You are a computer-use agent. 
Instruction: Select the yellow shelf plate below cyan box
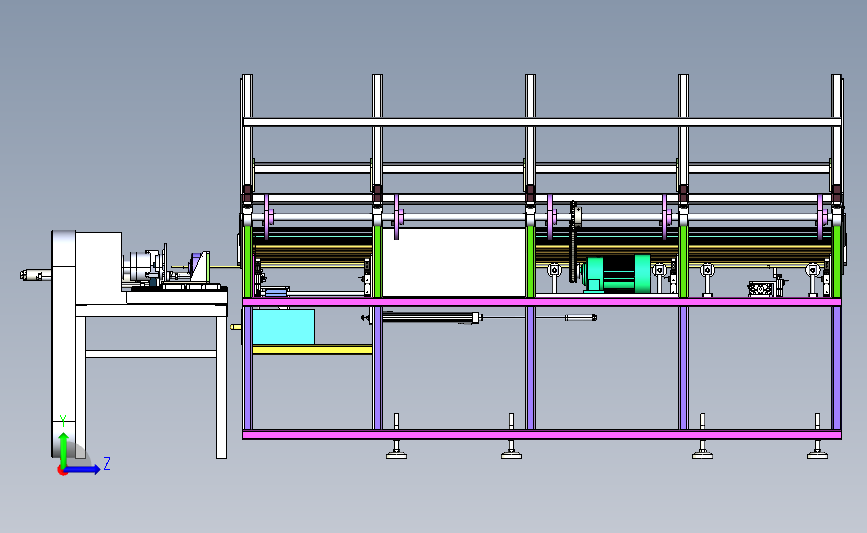pyautogui.click(x=312, y=349)
